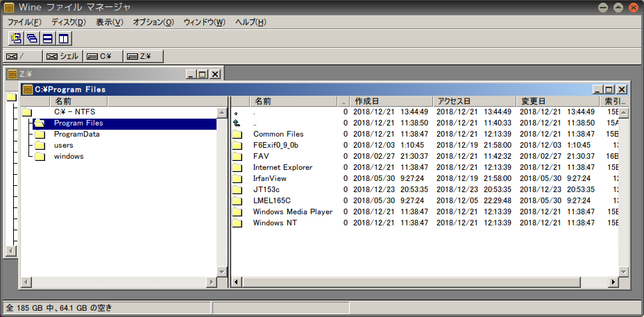
Task: Click the C:¥Program Files window title icon
Action: [x=28, y=89]
